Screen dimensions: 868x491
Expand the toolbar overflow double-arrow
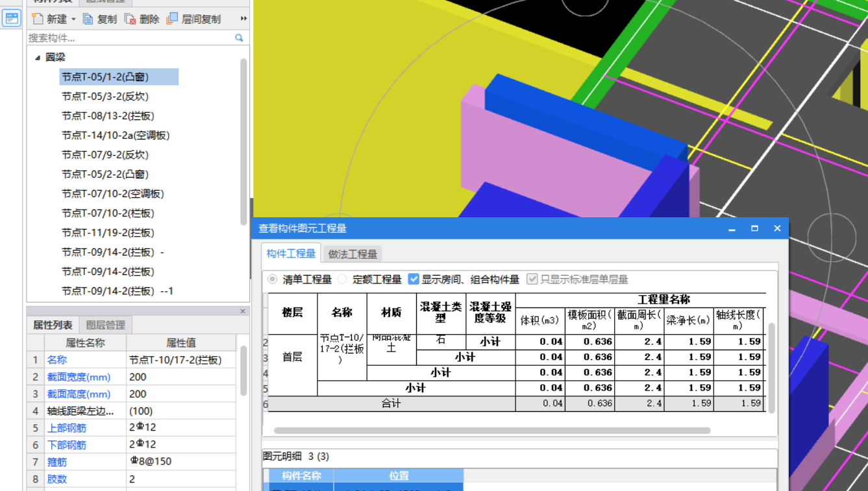tap(243, 19)
